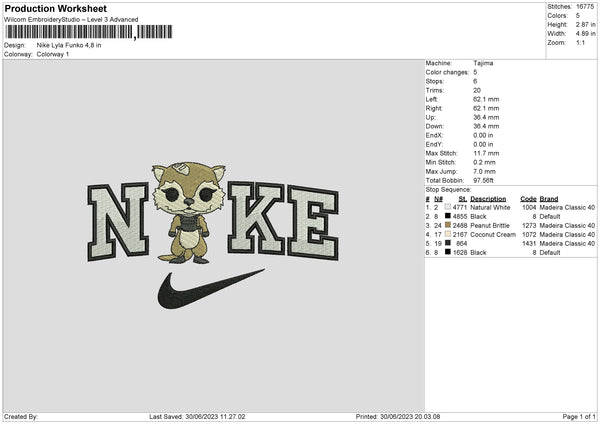The height and width of the screenshot is (424, 600).
Task: Select the max jump value "7.0 mm"
Action: point(484,171)
